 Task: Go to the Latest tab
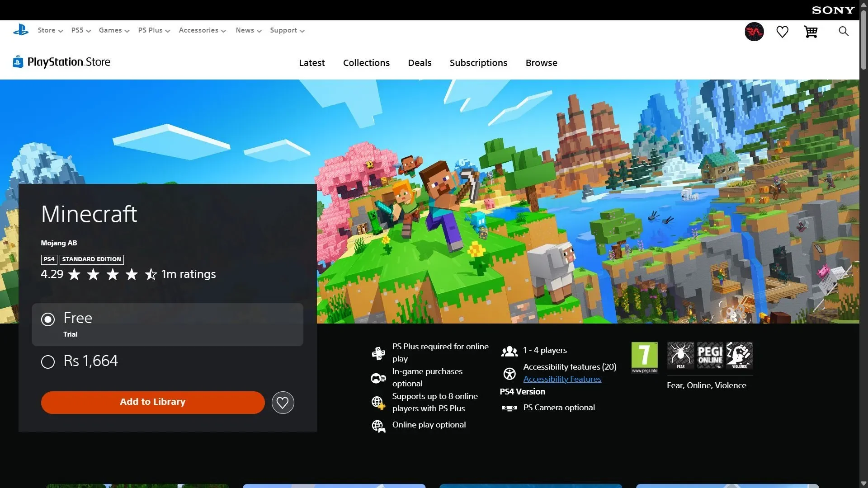[x=312, y=63]
